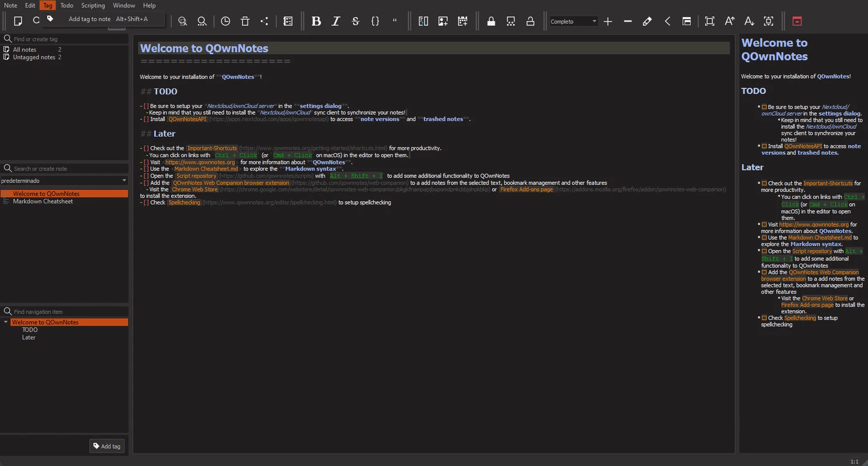Check the Install QOwnNotesAPI preview checkbox

764,146
